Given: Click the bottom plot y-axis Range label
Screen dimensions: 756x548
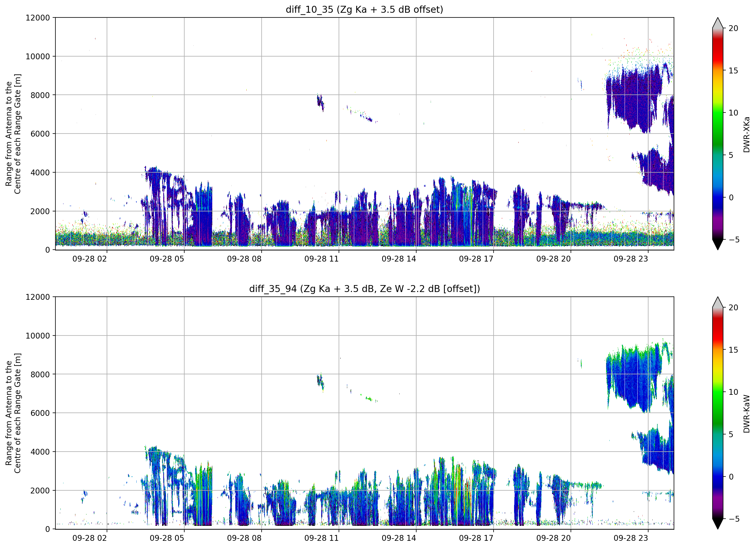Looking at the screenshot, I should coord(13,413).
